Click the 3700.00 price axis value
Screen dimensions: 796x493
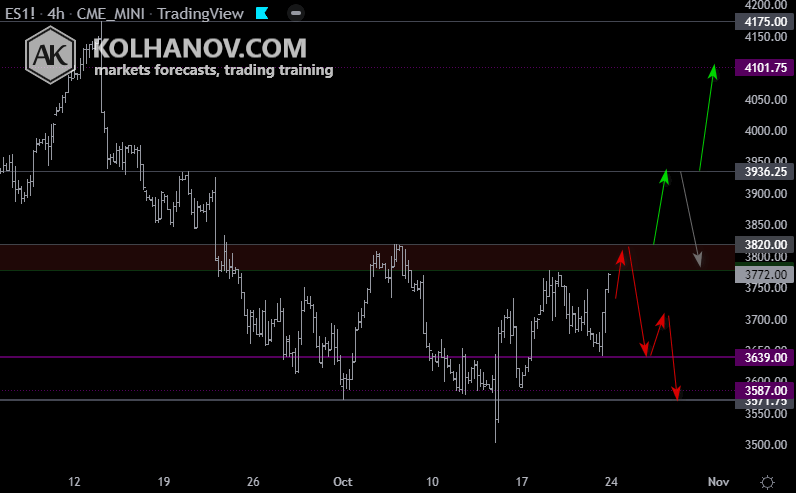click(766, 320)
